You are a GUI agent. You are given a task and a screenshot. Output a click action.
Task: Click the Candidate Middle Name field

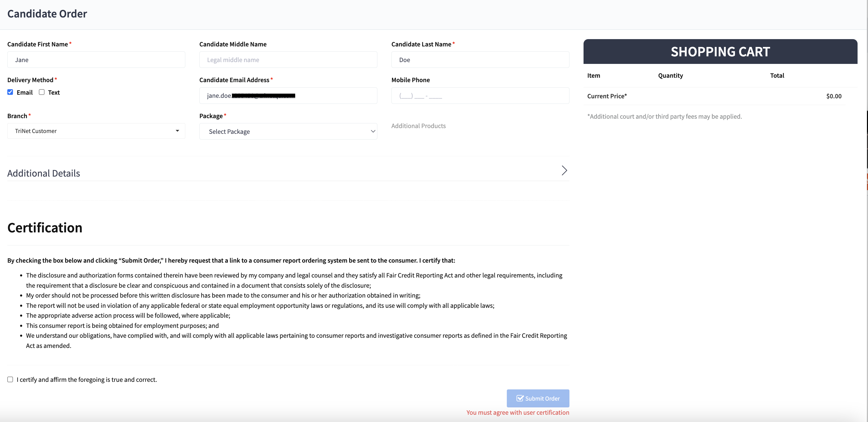tap(288, 60)
